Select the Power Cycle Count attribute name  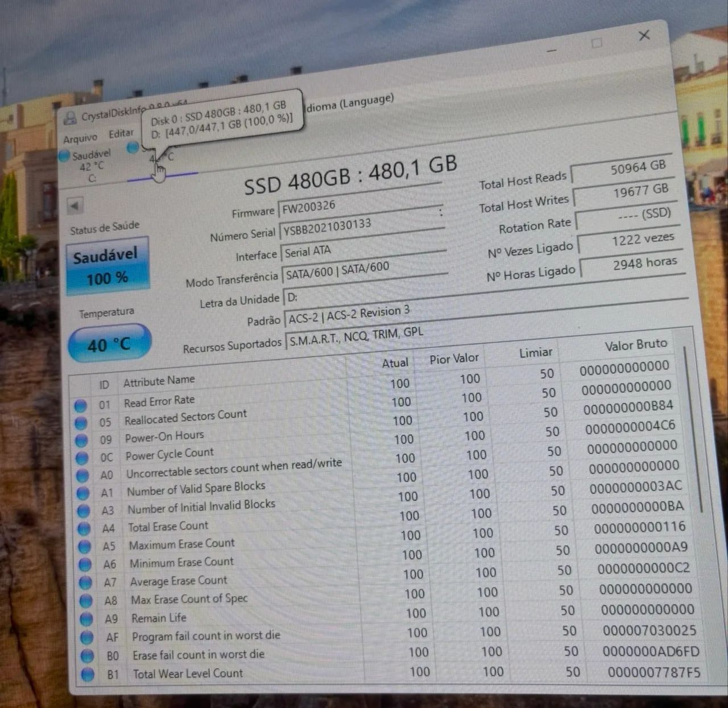169,454
